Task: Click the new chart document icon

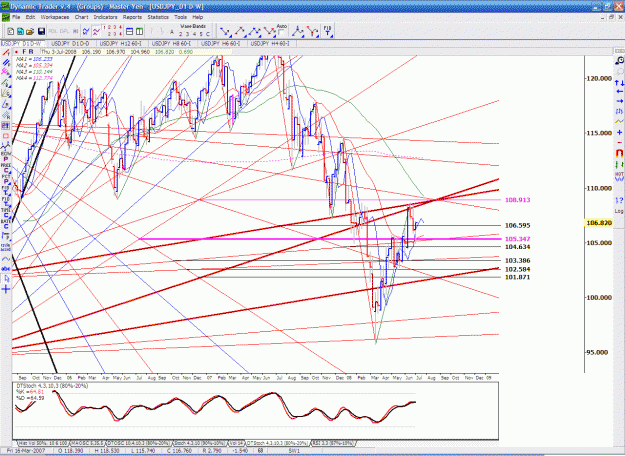Action: coord(11,31)
